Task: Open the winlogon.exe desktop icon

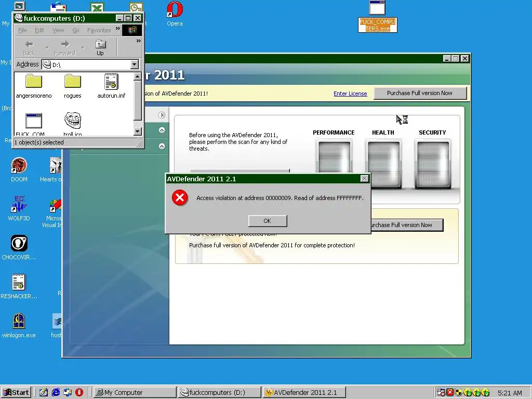Action: point(19,325)
